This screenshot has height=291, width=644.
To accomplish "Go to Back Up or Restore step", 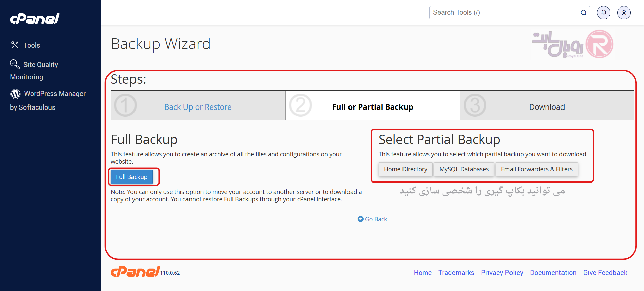I will click(x=198, y=107).
